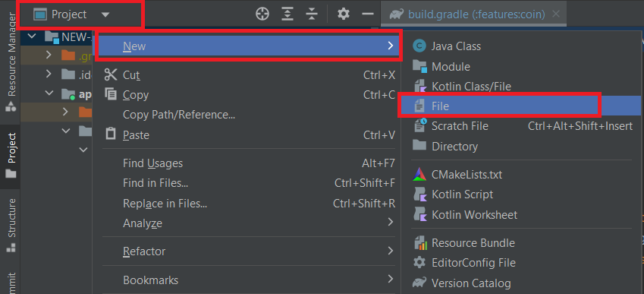Create a new CMakeLists.txt

click(x=521, y=174)
